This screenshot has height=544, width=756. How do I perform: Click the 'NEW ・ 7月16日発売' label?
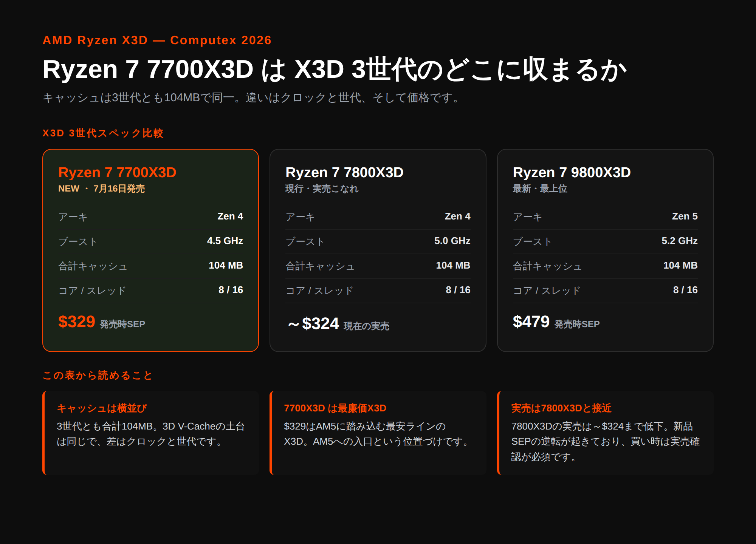tap(101, 189)
